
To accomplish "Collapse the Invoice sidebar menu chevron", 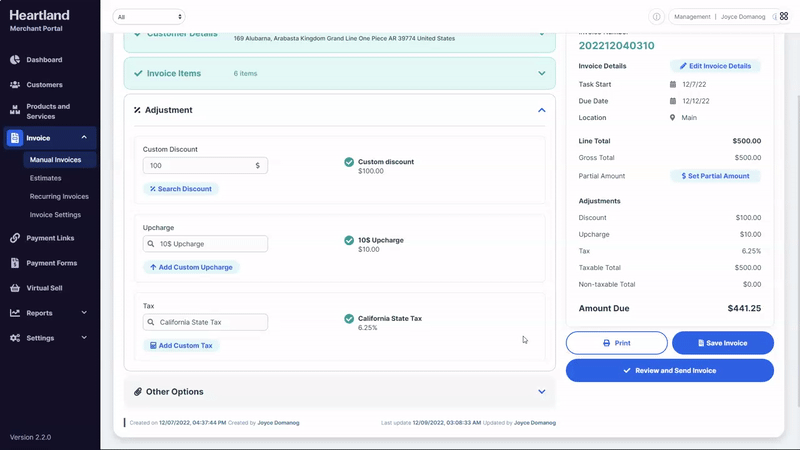I will [x=84, y=137].
